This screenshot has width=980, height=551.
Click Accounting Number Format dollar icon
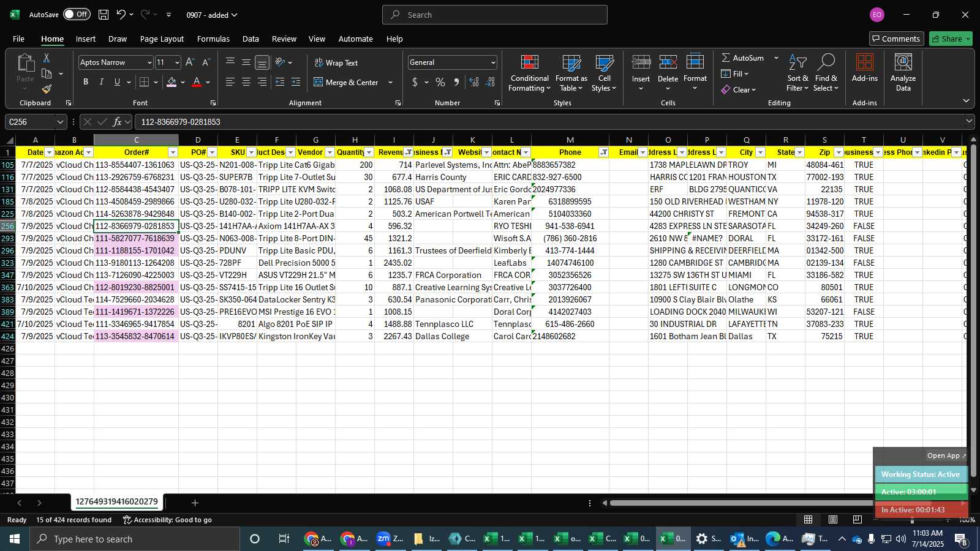click(415, 82)
